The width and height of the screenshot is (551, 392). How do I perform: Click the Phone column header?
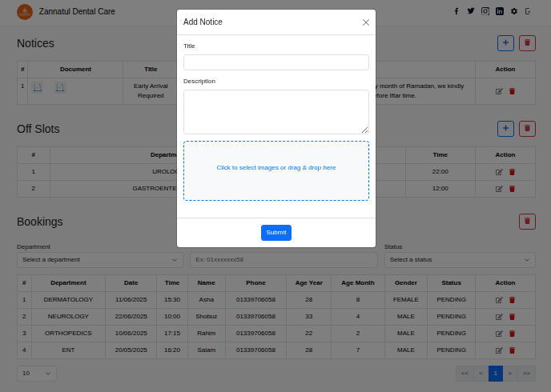pos(255,283)
